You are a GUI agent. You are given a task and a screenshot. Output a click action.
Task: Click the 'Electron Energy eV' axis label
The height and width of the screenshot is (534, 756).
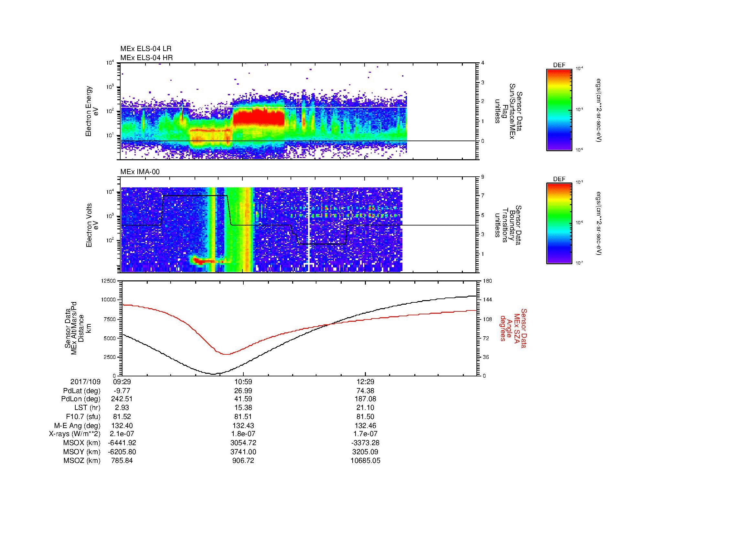point(92,111)
